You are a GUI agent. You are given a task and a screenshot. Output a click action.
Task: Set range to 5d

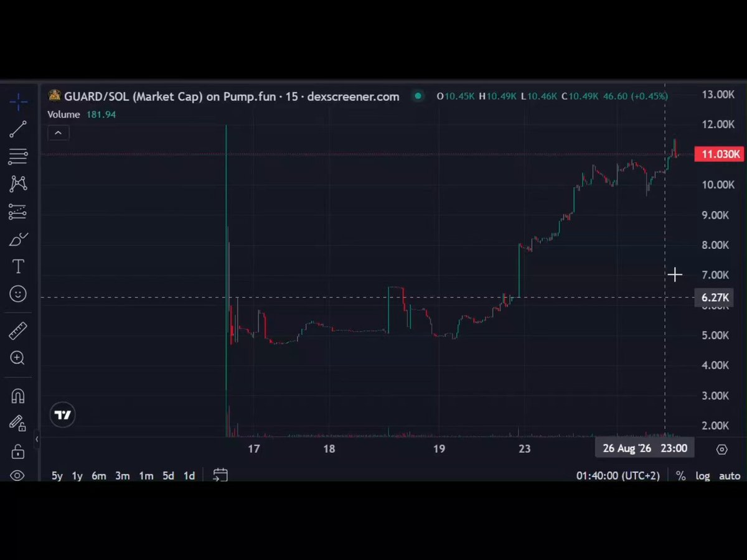[169, 476]
